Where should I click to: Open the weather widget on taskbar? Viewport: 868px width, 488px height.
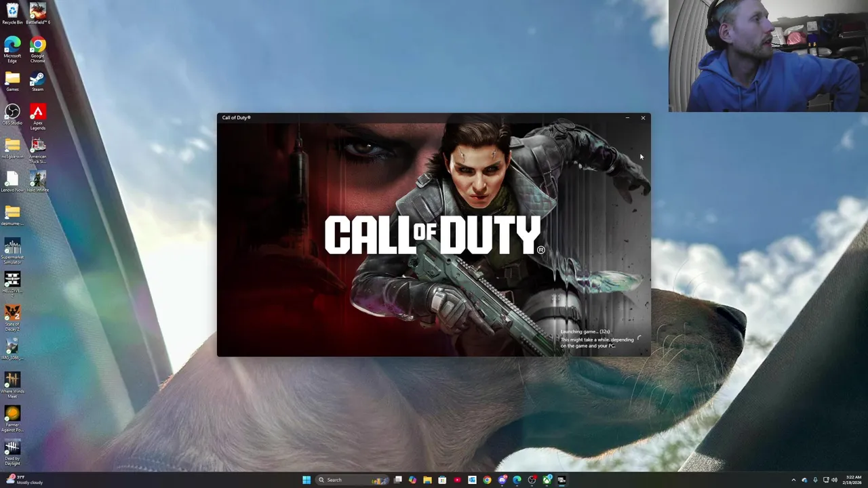(24, 480)
